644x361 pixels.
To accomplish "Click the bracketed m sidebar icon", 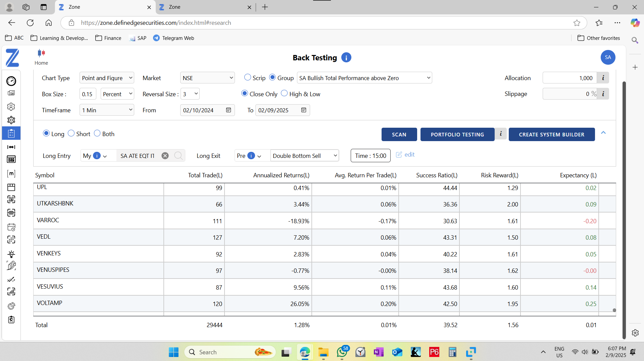I will (11, 173).
